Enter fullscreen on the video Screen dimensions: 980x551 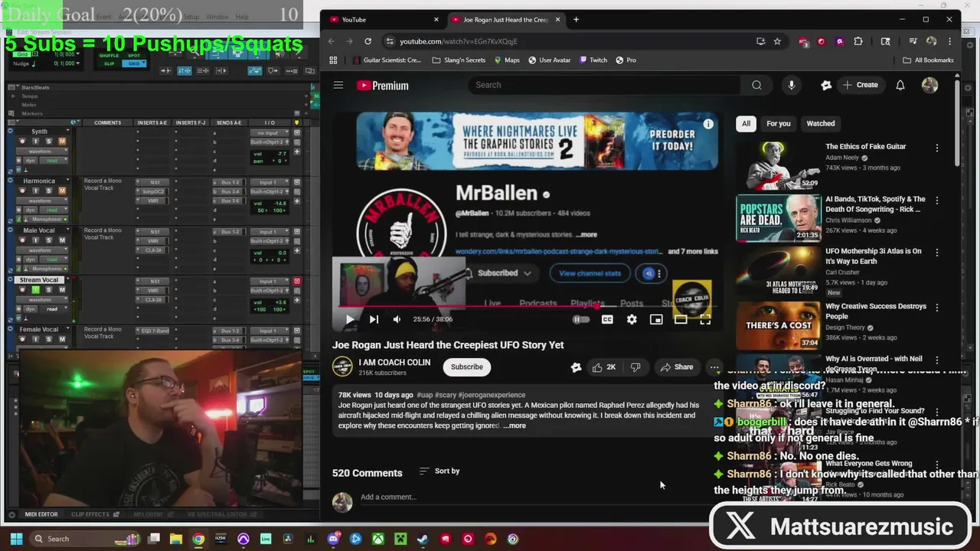pyautogui.click(x=705, y=319)
